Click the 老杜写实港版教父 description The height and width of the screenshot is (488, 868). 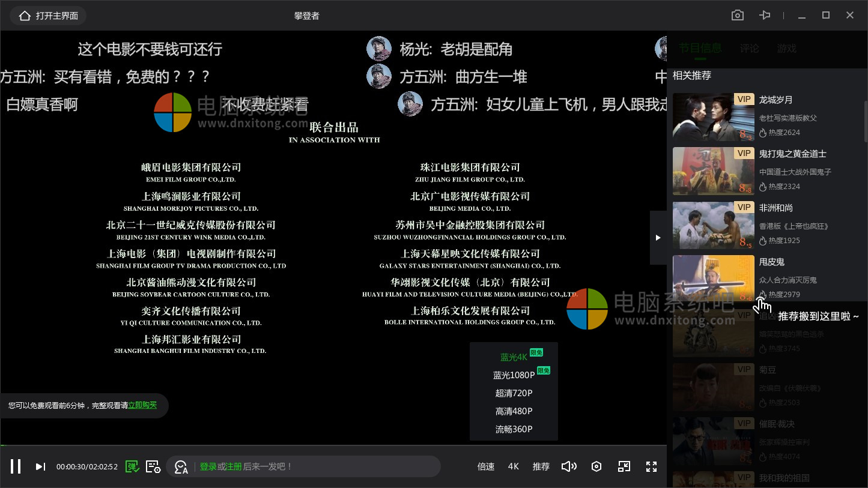tap(788, 118)
